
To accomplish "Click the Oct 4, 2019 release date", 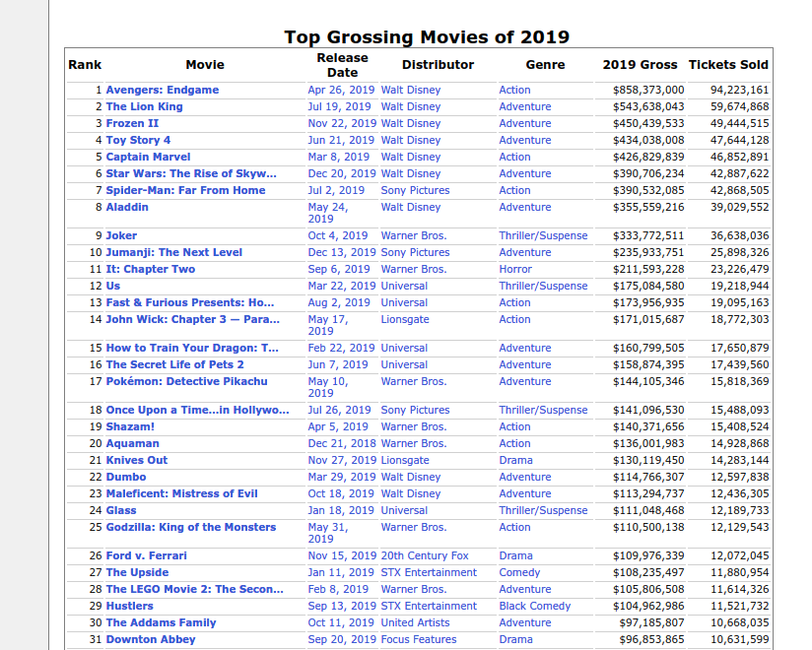I will 338,235.
